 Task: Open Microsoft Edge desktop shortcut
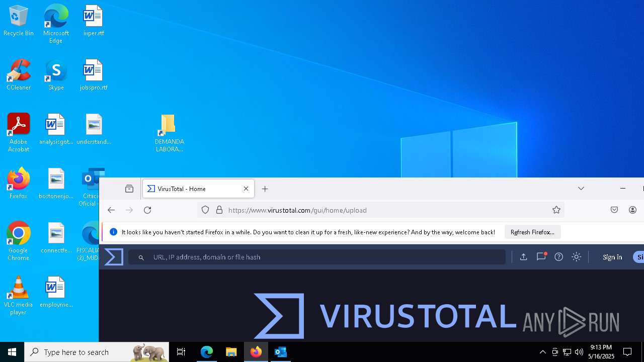(56, 24)
